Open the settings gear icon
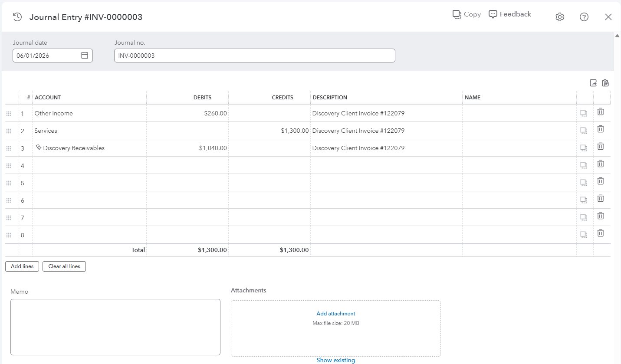 tap(560, 17)
